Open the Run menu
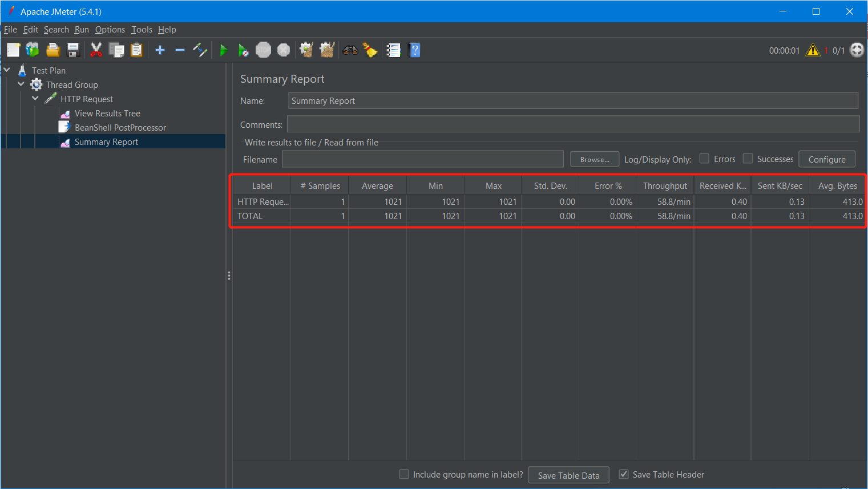The width and height of the screenshot is (868, 489). (82, 30)
